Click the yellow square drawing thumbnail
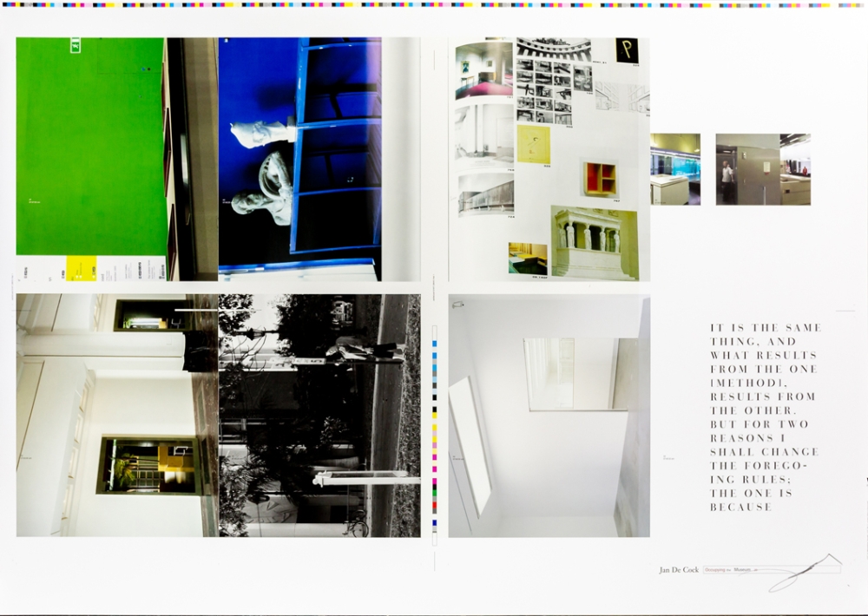 534,143
